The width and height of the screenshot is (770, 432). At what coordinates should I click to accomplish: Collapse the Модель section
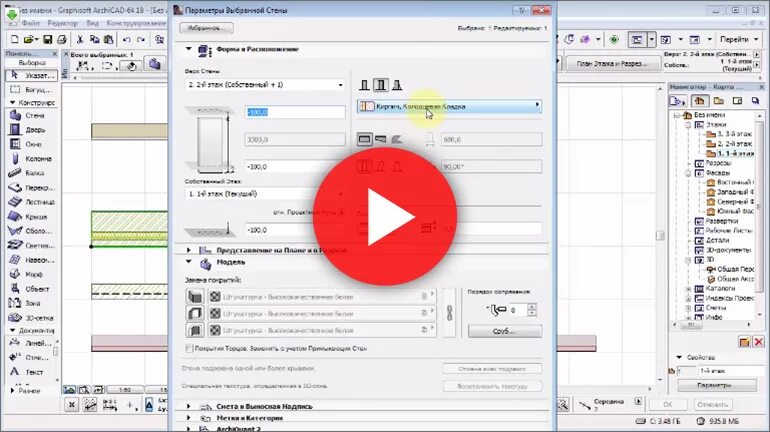point(189,262)
